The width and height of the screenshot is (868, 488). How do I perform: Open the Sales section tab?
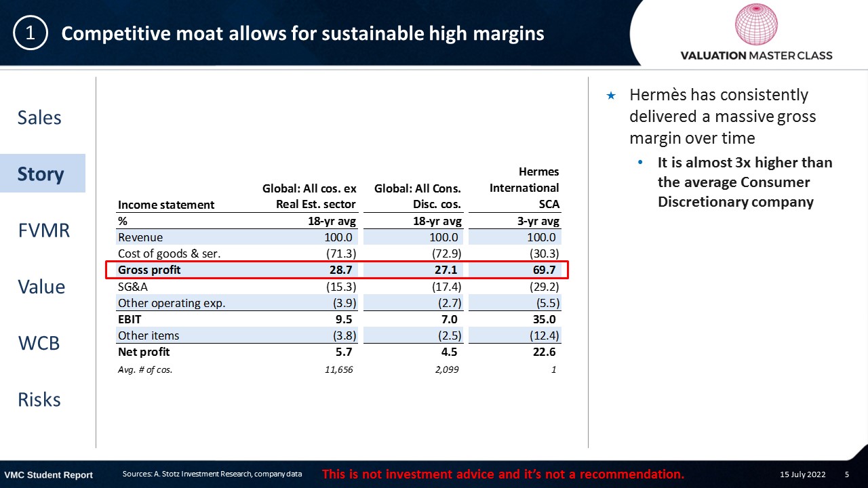39,117
